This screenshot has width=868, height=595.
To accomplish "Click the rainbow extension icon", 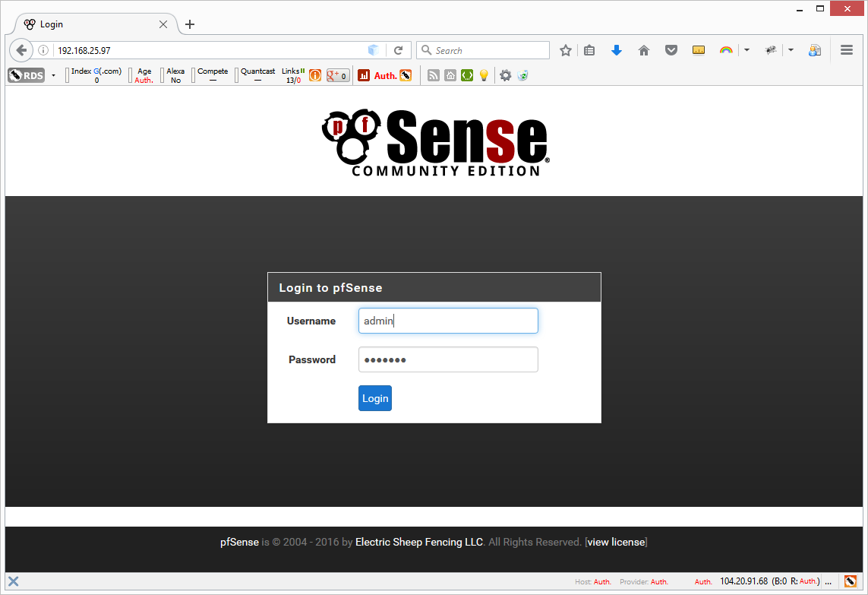I will (726, 50).
